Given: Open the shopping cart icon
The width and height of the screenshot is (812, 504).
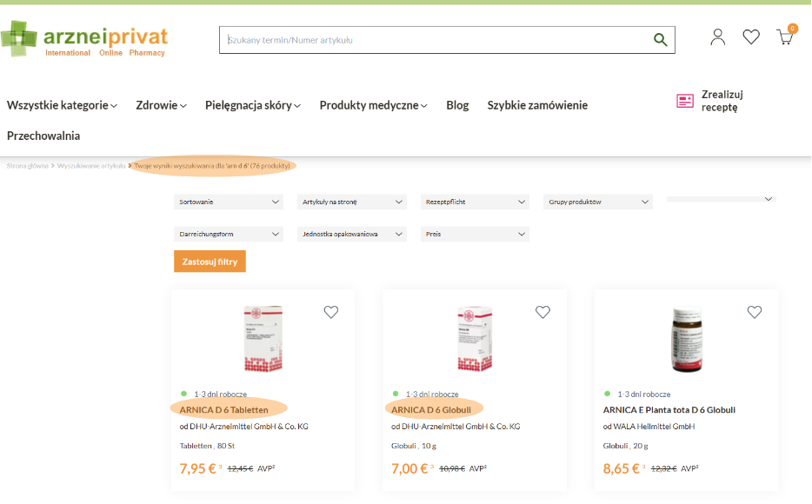Looking at the screenshot, I should point(785,37).
